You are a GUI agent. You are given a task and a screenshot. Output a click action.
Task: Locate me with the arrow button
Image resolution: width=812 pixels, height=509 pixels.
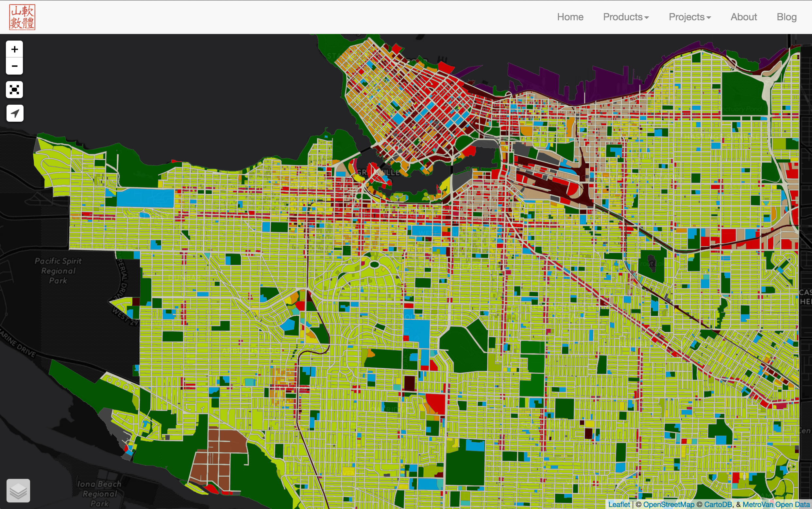pyautogui.click(x=15, y=113)
